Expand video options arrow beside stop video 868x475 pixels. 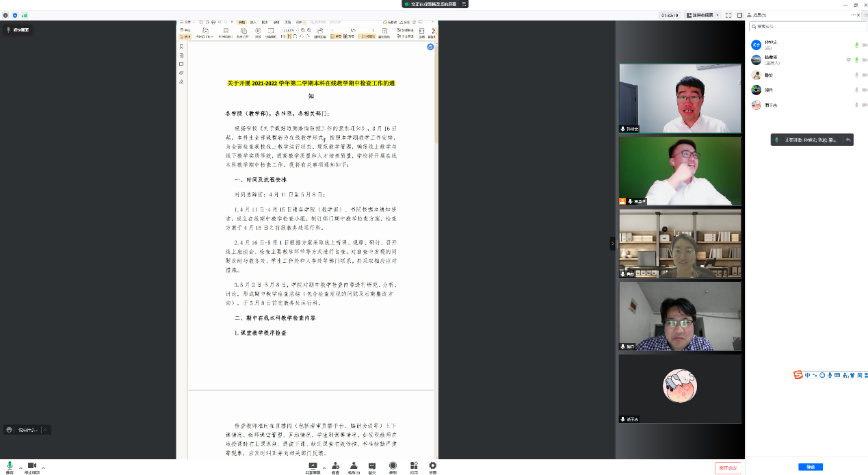(43, 469)
